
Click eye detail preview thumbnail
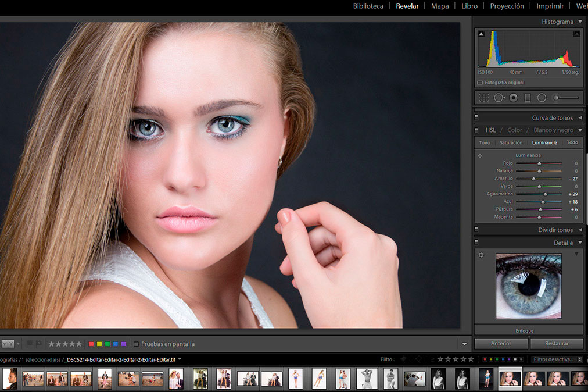tap(528, 286)
